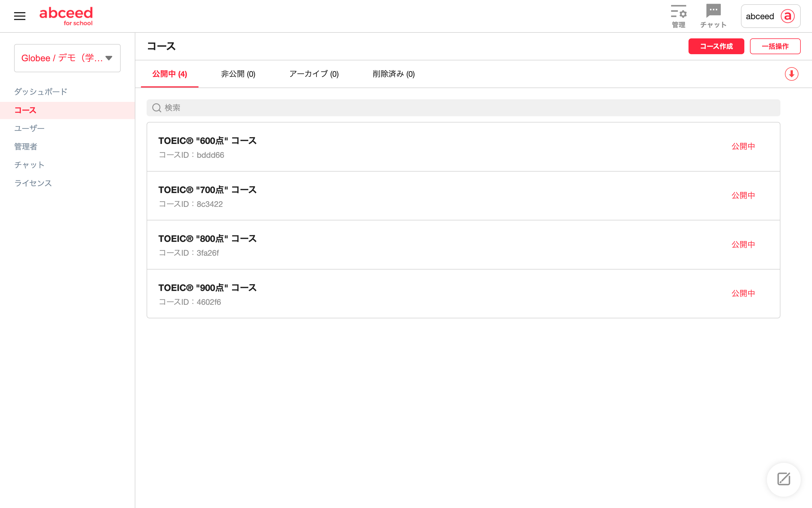Switch to the 非公開 (0) tab
Screen dimensions: 812x508
coord(238,74)
